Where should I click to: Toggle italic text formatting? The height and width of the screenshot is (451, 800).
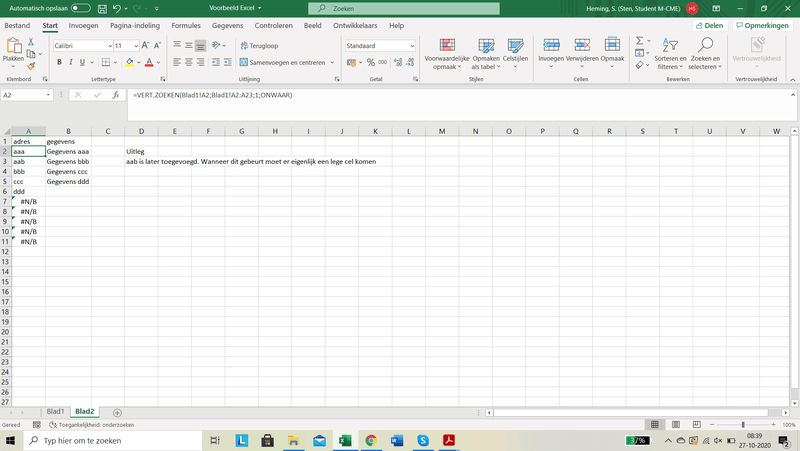[72, 62]
